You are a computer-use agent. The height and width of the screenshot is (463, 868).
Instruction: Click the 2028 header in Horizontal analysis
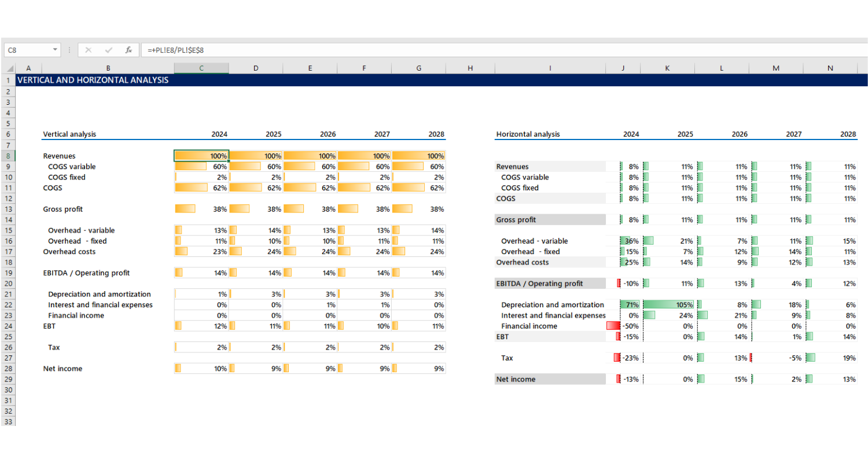click(847, 134)
